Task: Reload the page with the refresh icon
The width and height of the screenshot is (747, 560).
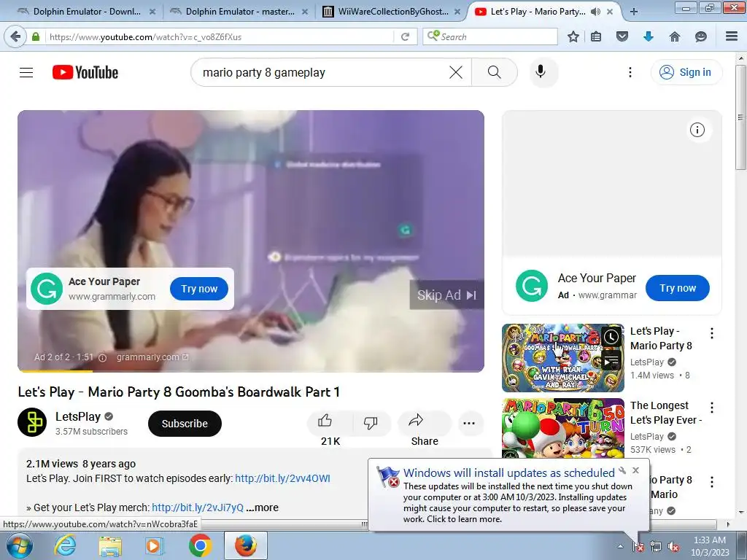Action: pos(406,36)
